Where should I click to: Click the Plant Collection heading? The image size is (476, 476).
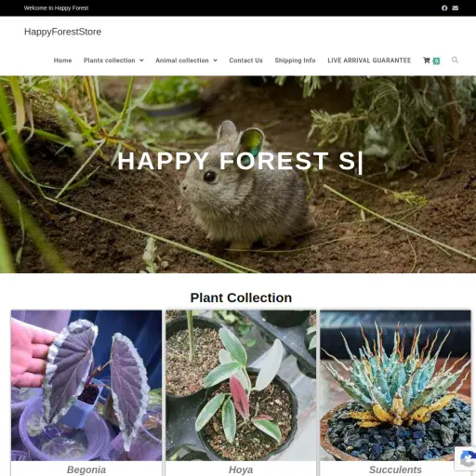(x=241, y=297)
